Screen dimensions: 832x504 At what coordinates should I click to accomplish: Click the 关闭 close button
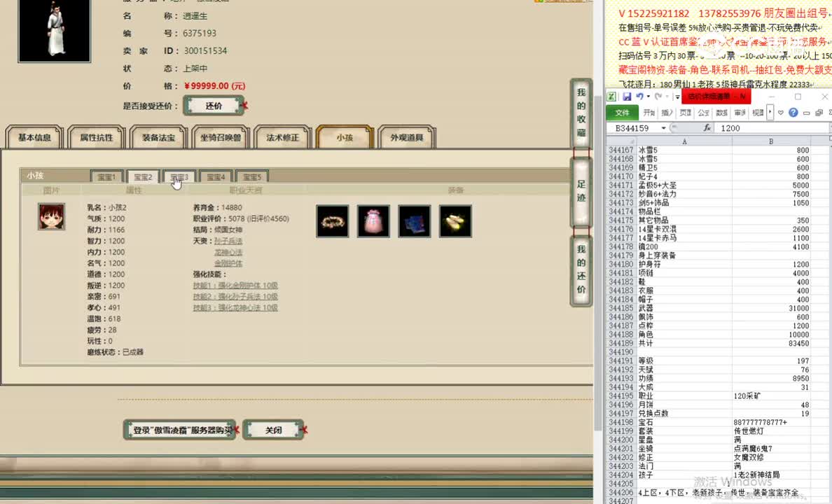point(273,429)
